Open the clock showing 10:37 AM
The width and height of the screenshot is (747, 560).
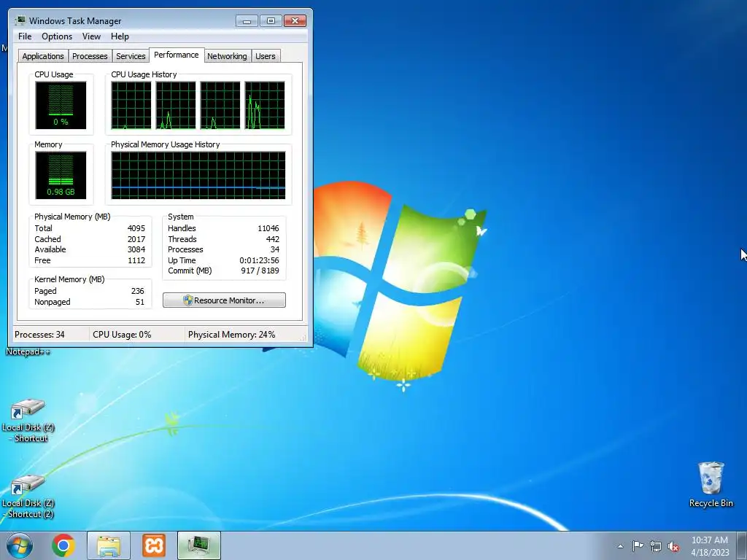point(710,546)
